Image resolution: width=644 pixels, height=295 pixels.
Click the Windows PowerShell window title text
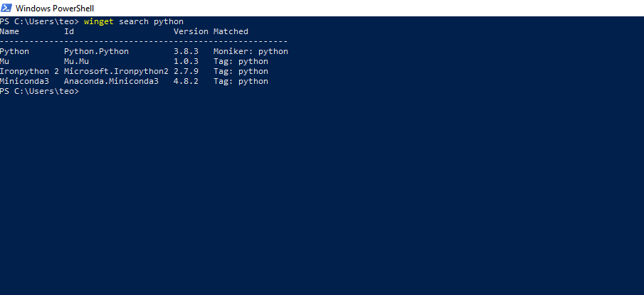[55, 9]
